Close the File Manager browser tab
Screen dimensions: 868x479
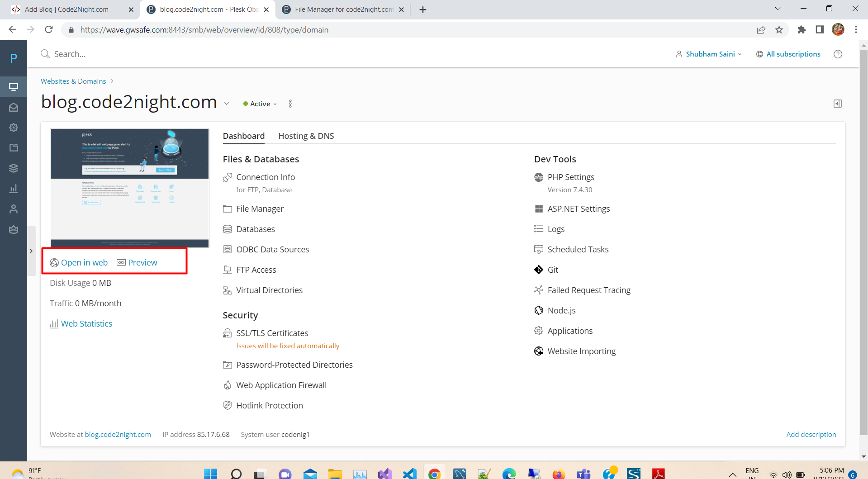coord(401,9)
